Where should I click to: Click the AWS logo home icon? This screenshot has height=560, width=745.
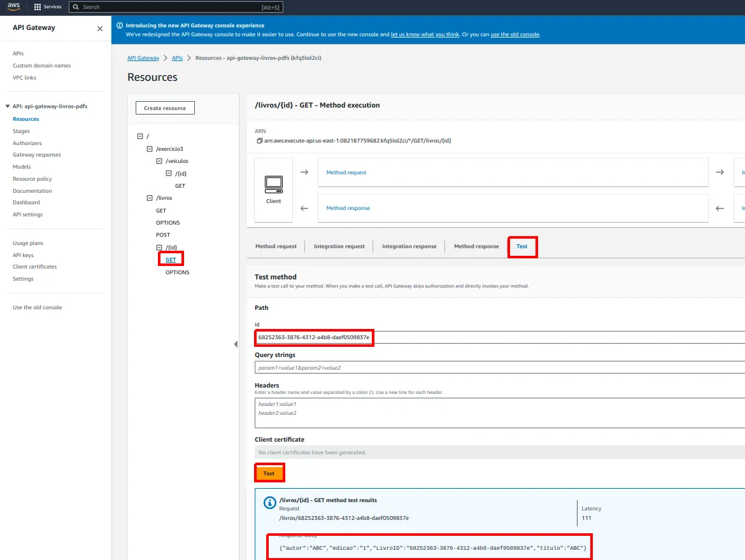pos(13,6)
